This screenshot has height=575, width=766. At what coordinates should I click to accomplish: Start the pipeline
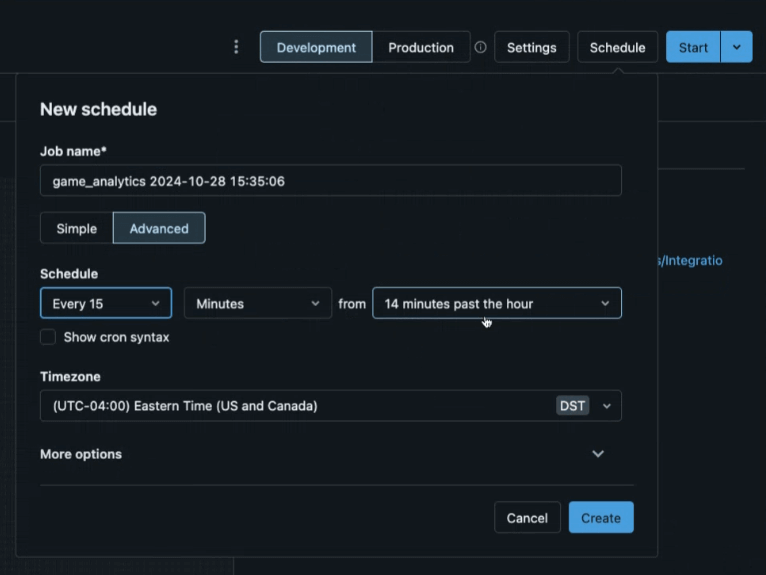tap(693, 47)
